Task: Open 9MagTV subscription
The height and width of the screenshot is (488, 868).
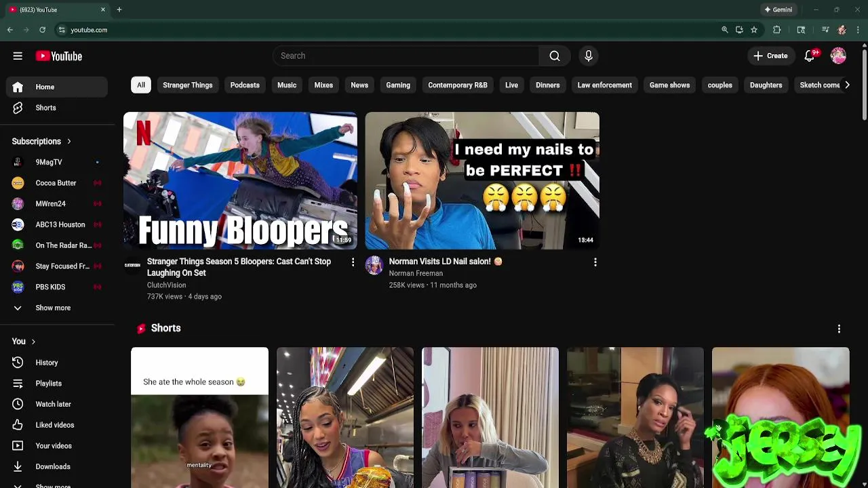Action: (57, 162)
